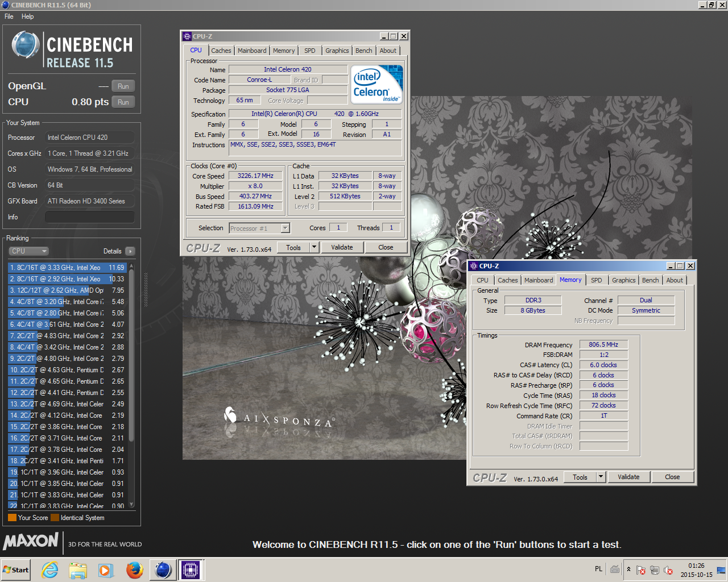The image size is (728, 582).
Task: Run the OpenGL benchmark
Action: click(123, 86)
